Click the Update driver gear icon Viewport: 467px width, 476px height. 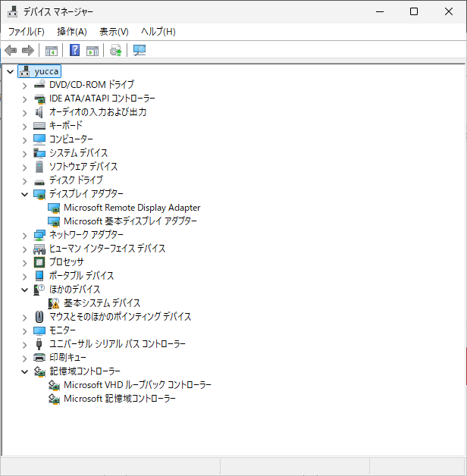tap(116, 50)
